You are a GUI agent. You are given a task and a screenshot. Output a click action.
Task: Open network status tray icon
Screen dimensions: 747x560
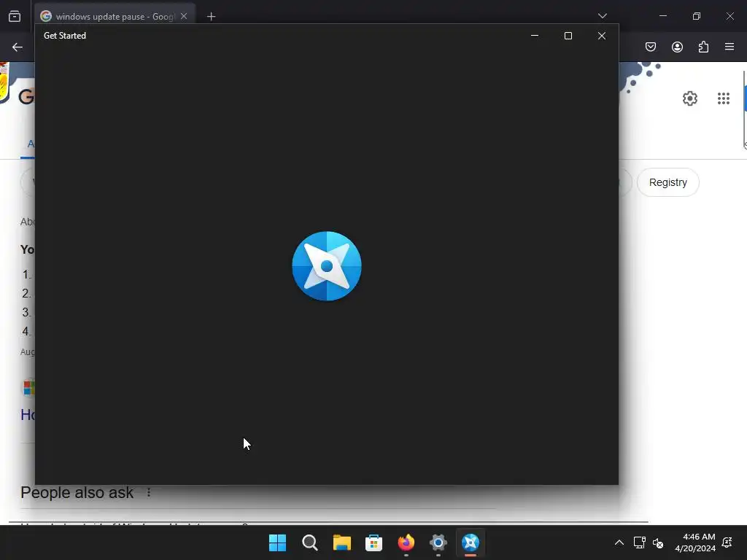click(639, 542)
